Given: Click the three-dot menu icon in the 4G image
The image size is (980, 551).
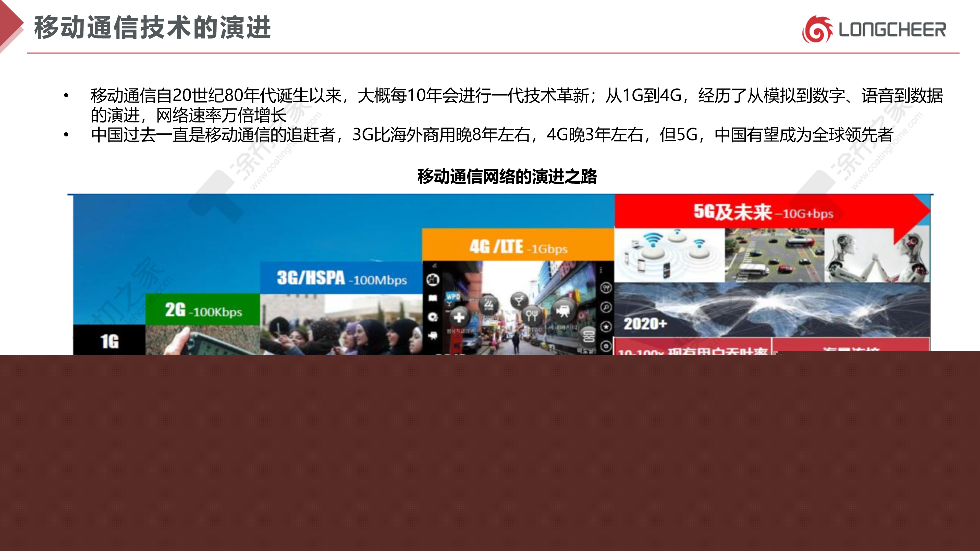Looking at the screenshot, I should pyautogui.click(x=601, y=270).
